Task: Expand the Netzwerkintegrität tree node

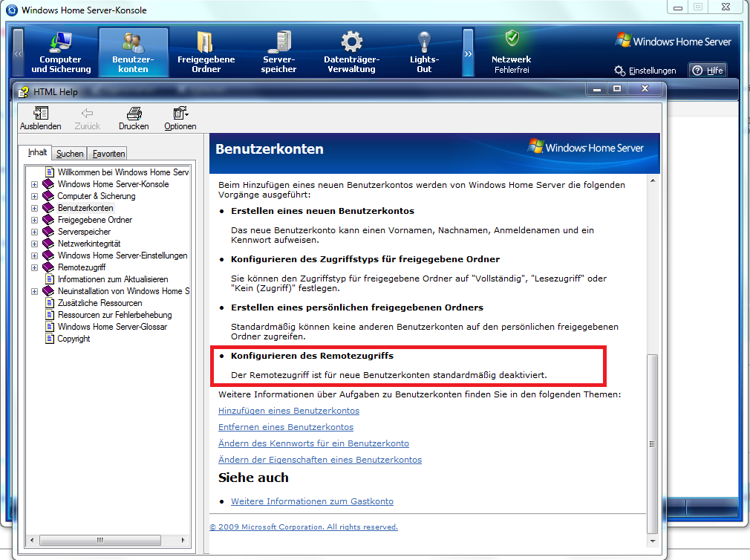Action: 34,244
